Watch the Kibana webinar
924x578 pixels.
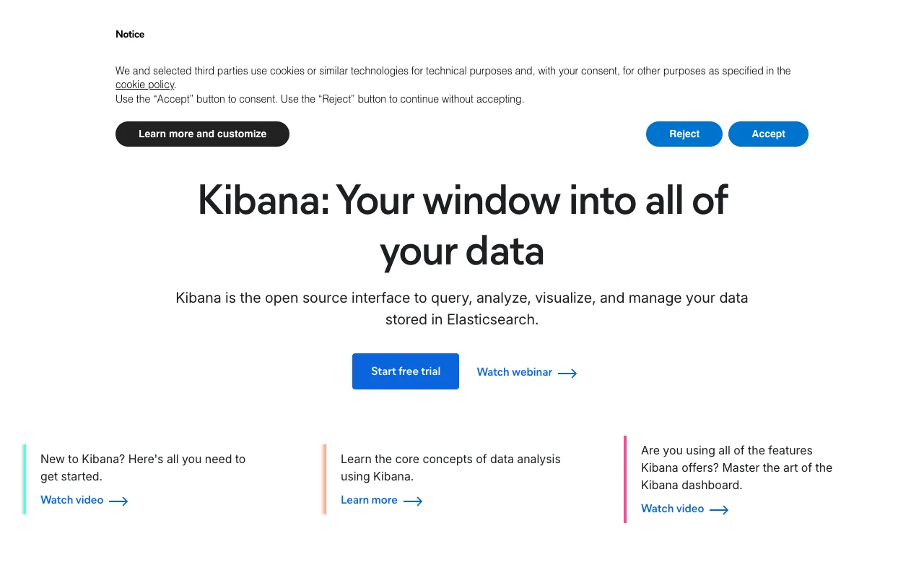pos(515,372)
